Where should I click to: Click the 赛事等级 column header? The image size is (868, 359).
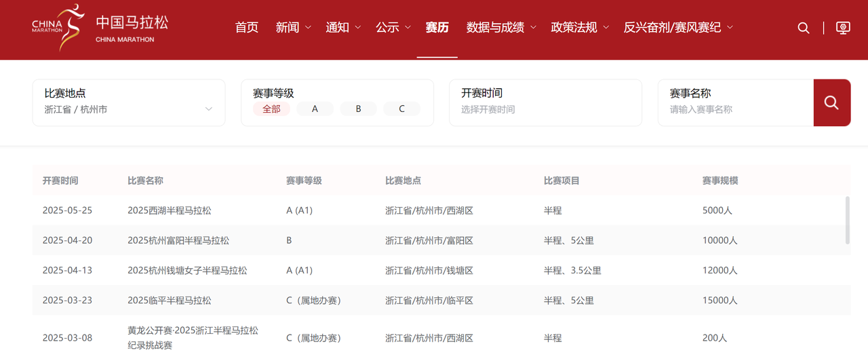pyautogui.click(x=304, y=181)
